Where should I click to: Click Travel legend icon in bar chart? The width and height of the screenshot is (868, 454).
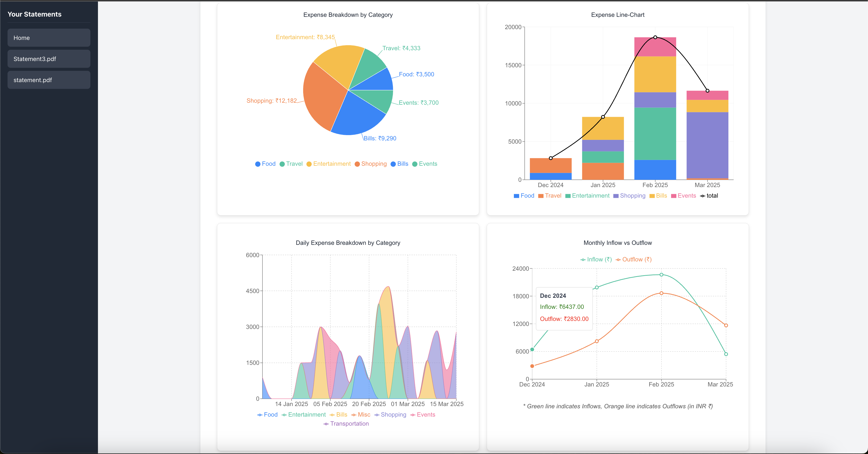click(541, 196)
